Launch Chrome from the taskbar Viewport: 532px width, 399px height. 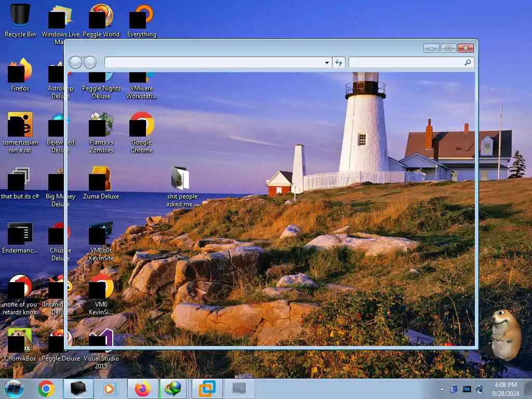46,389
